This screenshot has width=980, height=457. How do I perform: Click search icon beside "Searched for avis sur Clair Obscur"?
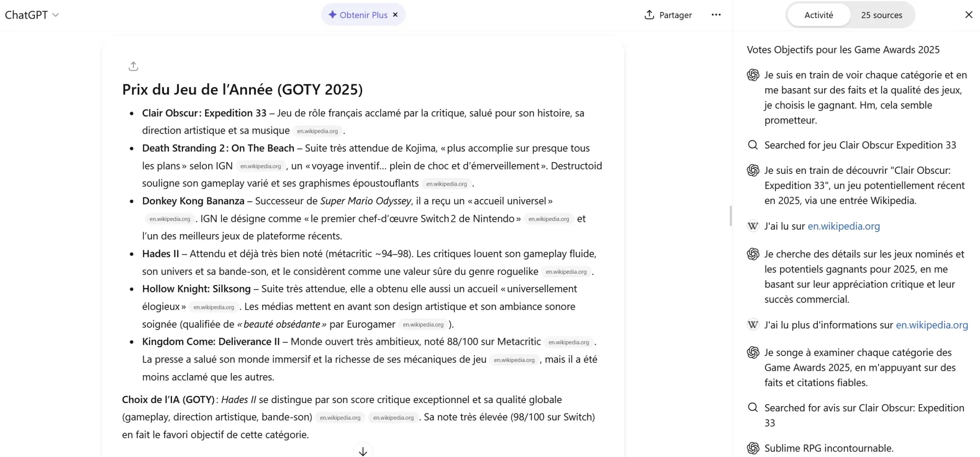[753, 408]
